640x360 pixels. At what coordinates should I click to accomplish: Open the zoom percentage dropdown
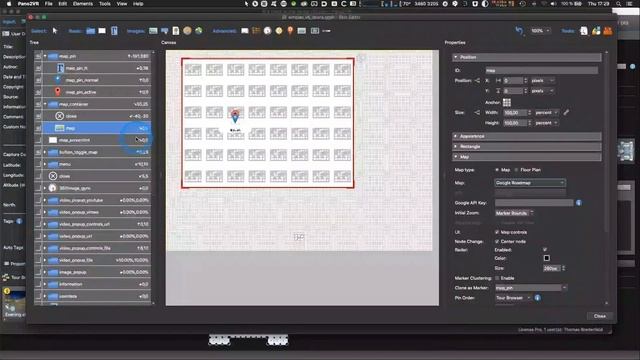pos(541,31)
